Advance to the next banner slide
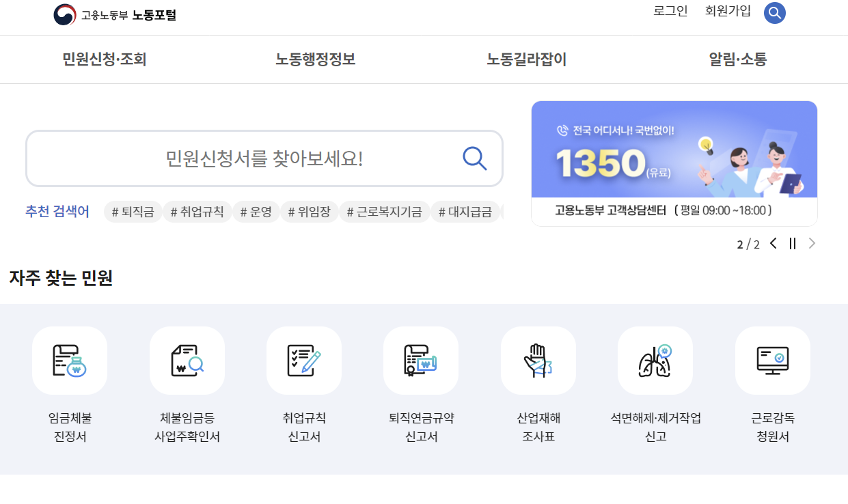Screen dimensions: 848x504 tap(812, 243)
